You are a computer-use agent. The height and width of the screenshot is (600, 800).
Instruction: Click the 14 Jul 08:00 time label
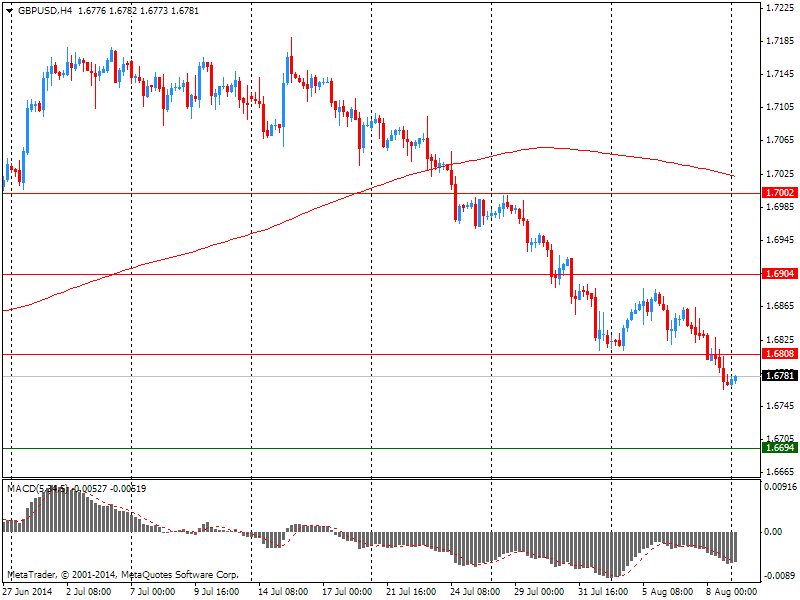click(283, 592)
